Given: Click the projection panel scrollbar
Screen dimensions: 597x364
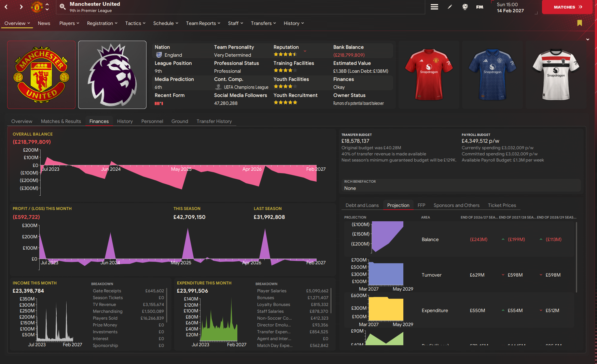Looking at the screenshot, I should pos(577,257).
